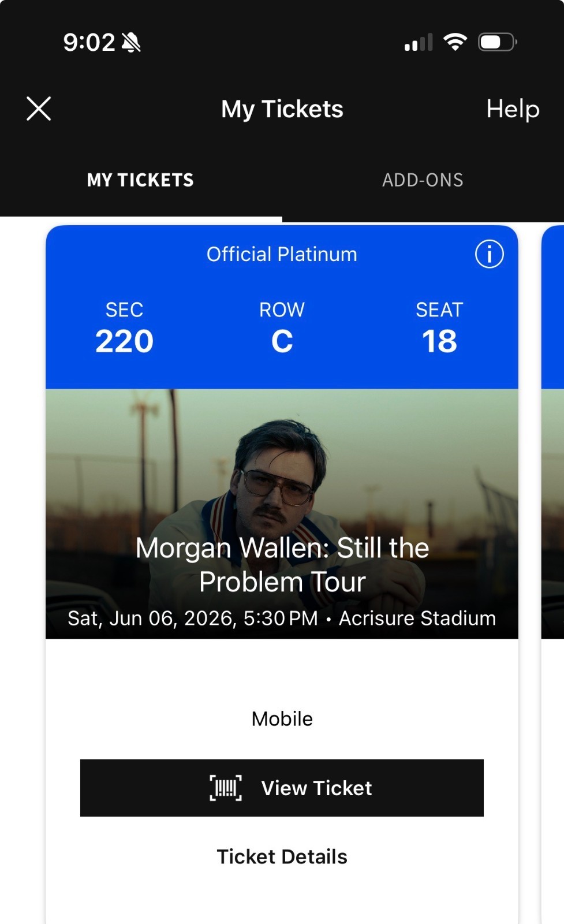Tap the battery indicator
The image size is (564, 924).
(x=495, y=42)
